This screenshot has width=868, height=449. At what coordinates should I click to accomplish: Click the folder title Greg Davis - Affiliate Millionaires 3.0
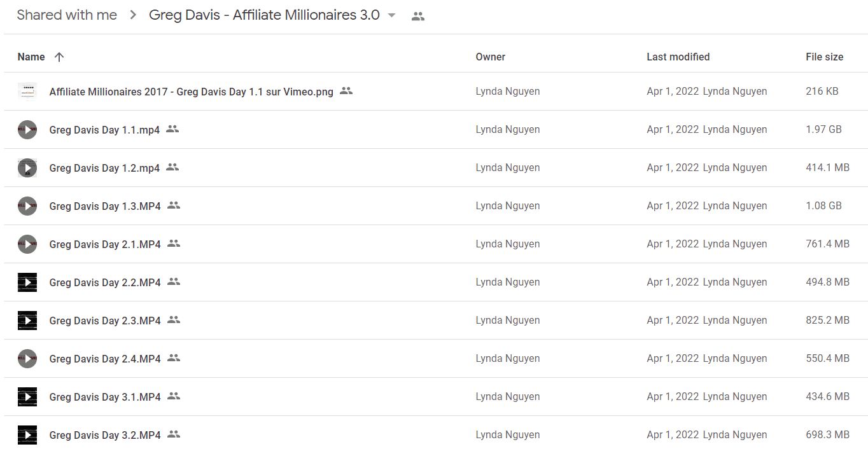coord(264,15)
